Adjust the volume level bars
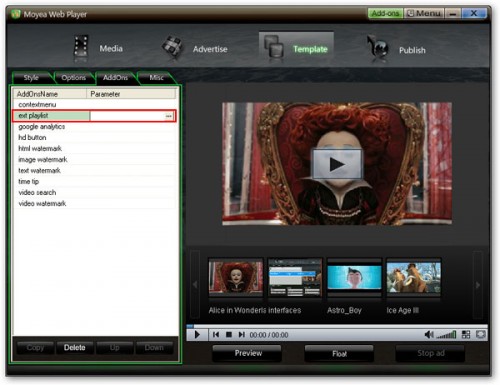 tap(446, 334)
